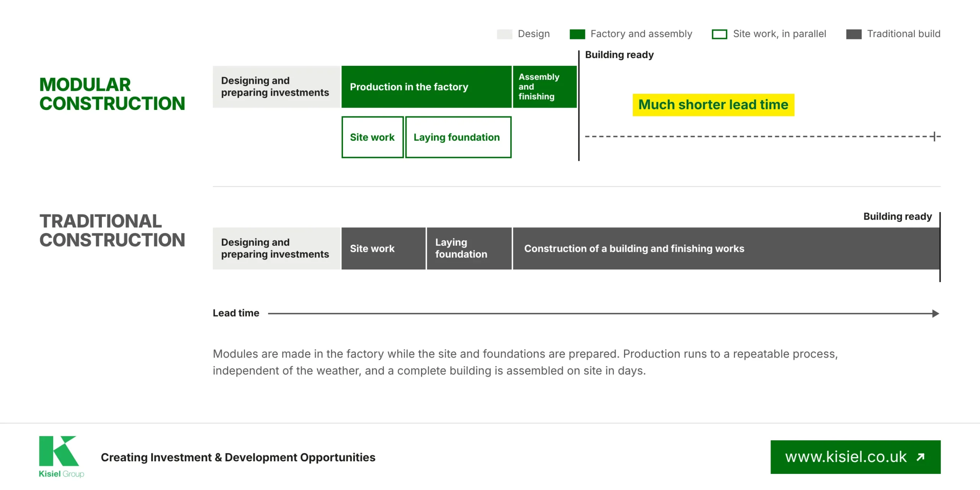Click the Modules are made in the factory paragraph
This screenshot has width=980, height=490.
pos(525,362)
